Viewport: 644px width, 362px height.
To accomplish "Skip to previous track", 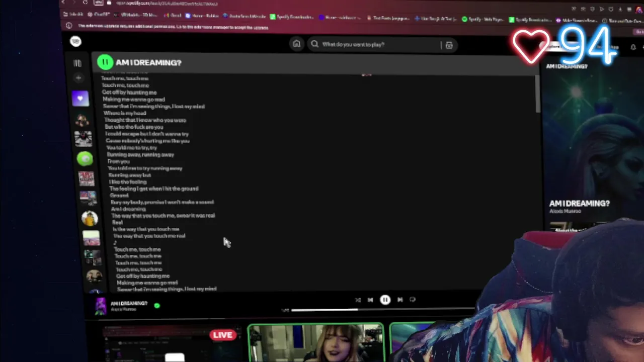I will (x=370, y=300).
